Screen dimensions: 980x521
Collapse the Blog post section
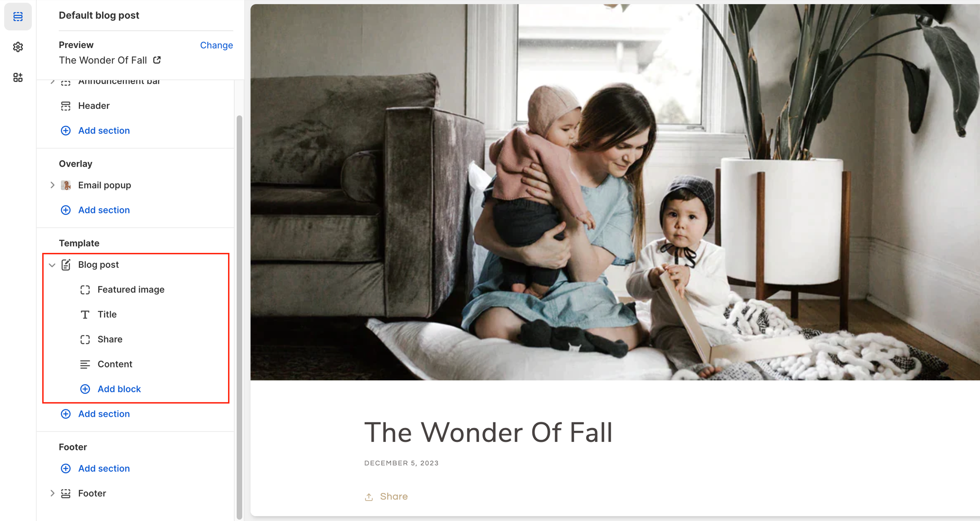[x=52, y=265]
